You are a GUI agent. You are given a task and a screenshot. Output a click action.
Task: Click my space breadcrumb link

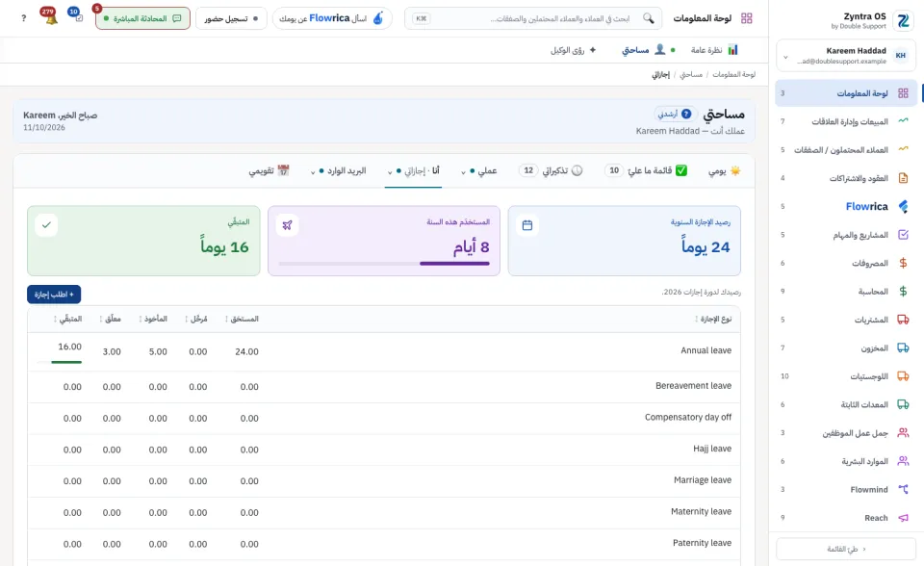point(691,74)
